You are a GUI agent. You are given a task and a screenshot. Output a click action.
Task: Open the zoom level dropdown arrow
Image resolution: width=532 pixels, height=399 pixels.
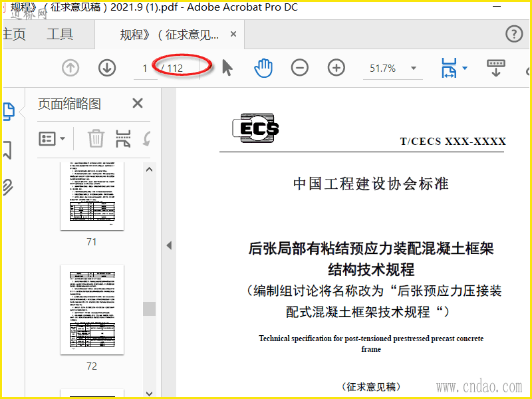pyautogui.click(x=413, y=68)
